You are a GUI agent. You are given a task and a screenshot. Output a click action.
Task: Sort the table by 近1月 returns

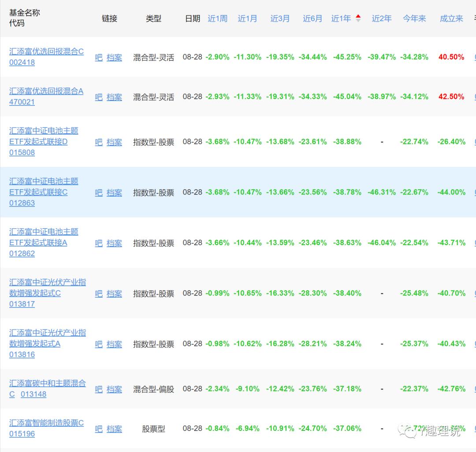point(247,19)
